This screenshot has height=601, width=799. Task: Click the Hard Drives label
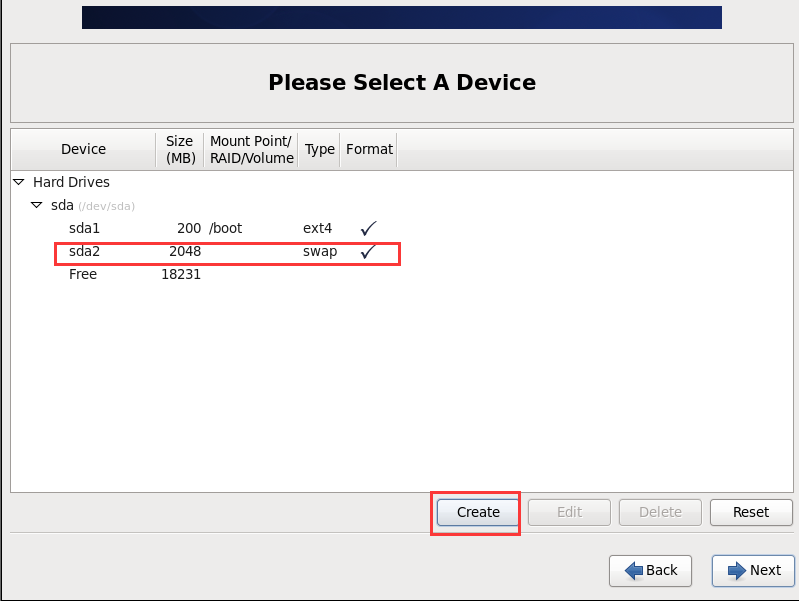(71, 182)
